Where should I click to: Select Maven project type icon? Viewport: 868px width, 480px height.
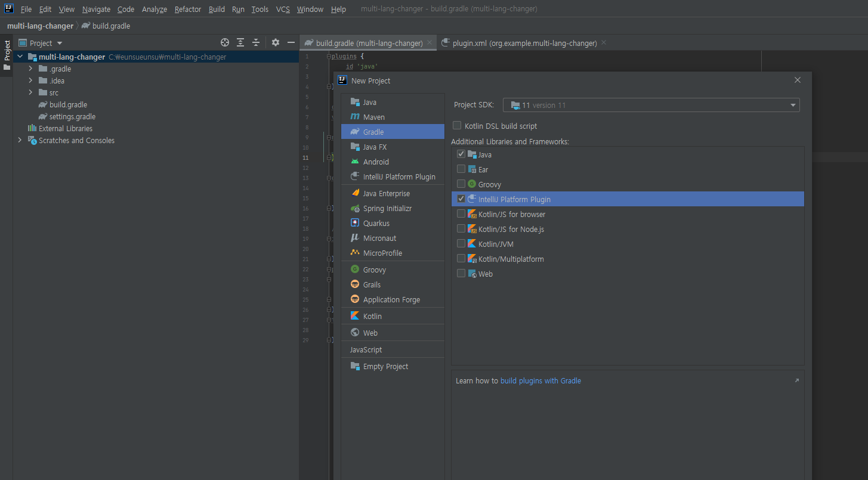click(x=355, y=117)
